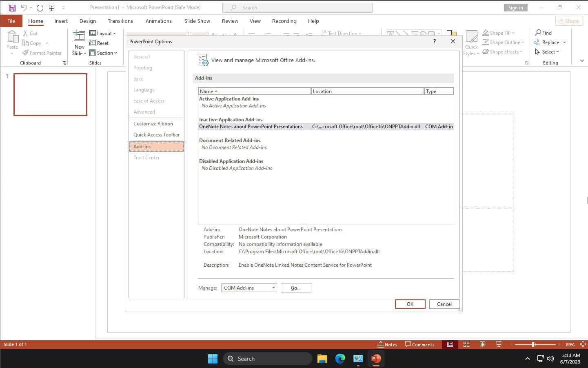Click the Cut scissors icon

pyautogui.click(x=26, y=33)
